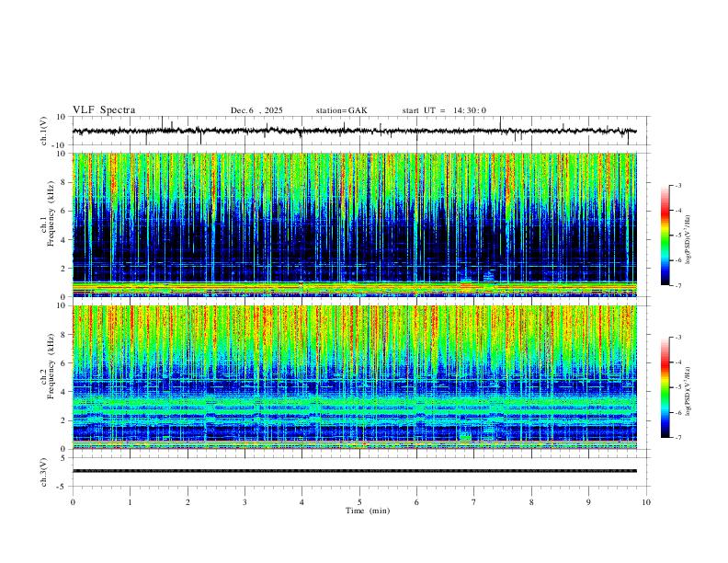Image resolution: width=728 pixels, height=563 pixels.
Task: Click the "-3" tick on the ch.2 colorbar
Action: point(677,338)
